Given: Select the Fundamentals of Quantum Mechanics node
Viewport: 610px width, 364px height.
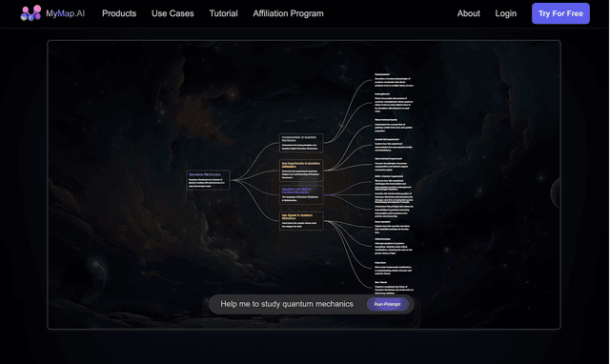Looking at the screenshot, I should coord(301,143).
